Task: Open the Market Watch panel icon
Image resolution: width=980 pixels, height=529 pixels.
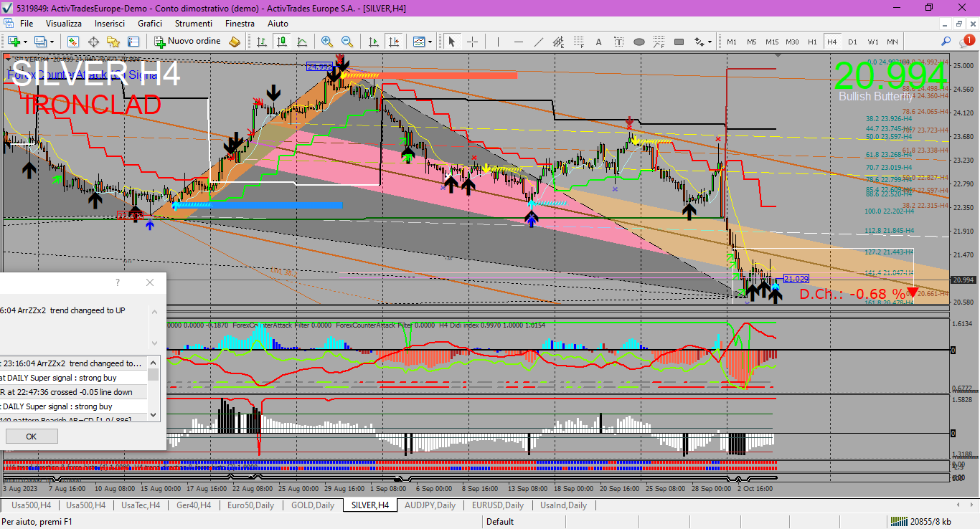Action: 72,42
